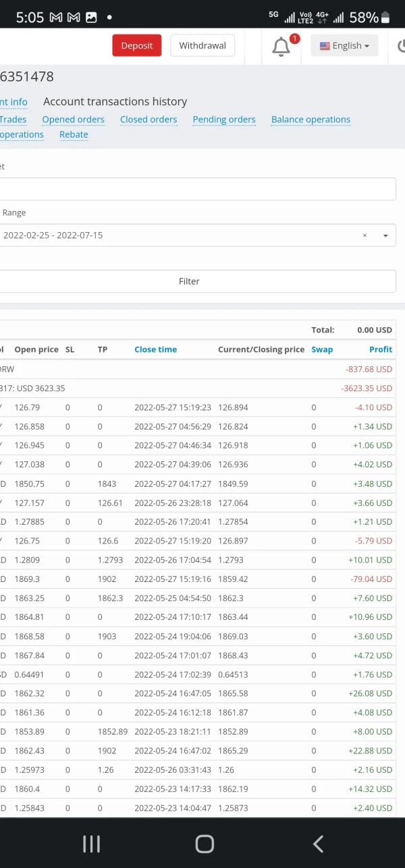405x868 pixels.
Task: Clear date range with the × icon
Action: (x=364, y=235)
